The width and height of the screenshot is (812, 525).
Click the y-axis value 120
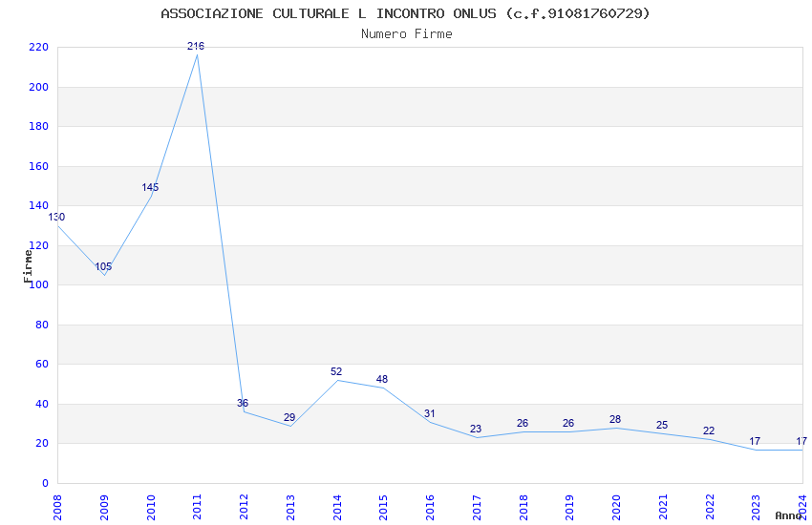click(x=38, y=245)
